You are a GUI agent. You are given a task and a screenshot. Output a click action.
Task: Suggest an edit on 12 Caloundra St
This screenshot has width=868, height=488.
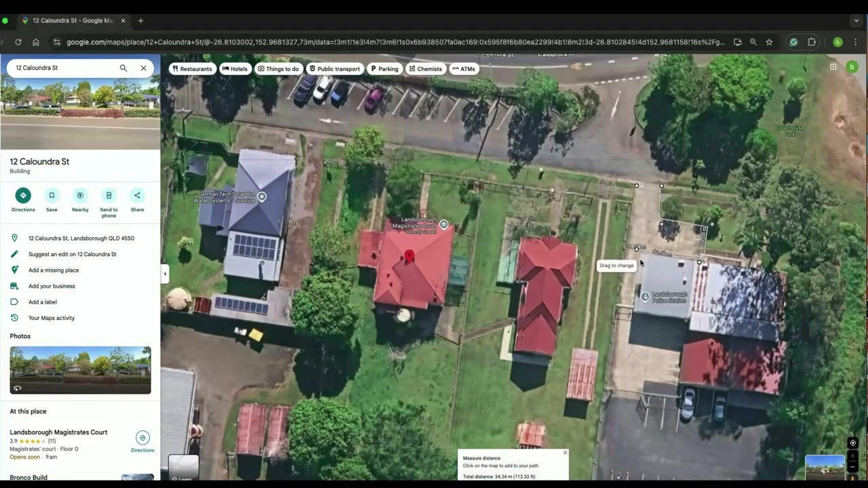(80, 254)
